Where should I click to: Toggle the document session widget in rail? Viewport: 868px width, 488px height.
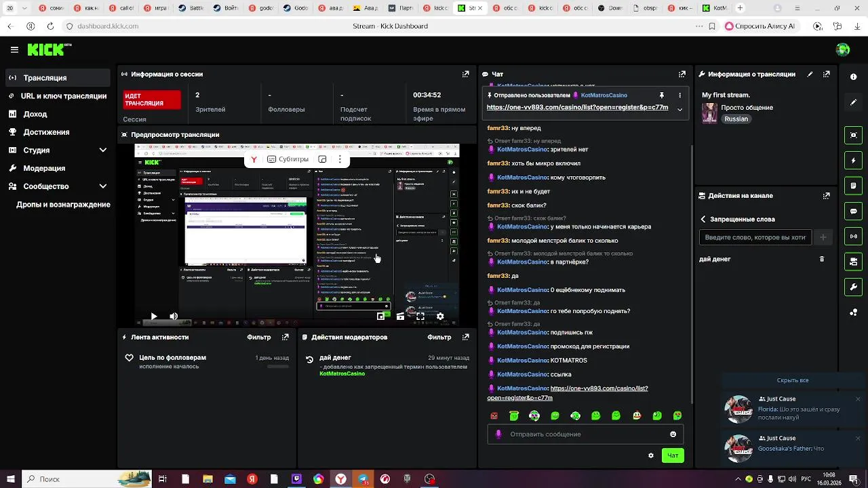854,186
